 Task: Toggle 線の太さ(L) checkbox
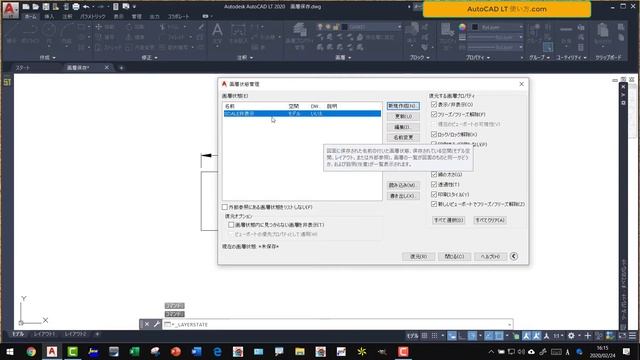[x=434, y=174]
